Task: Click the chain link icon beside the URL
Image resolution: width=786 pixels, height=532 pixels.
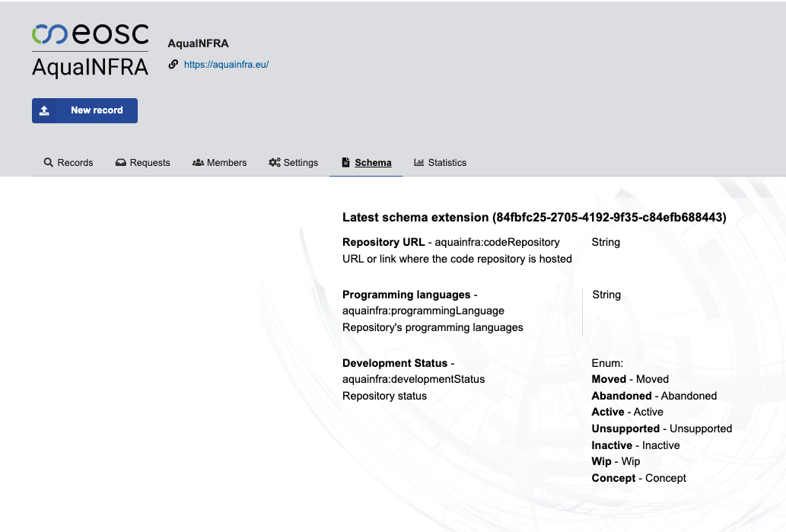Action: (173, 64)
